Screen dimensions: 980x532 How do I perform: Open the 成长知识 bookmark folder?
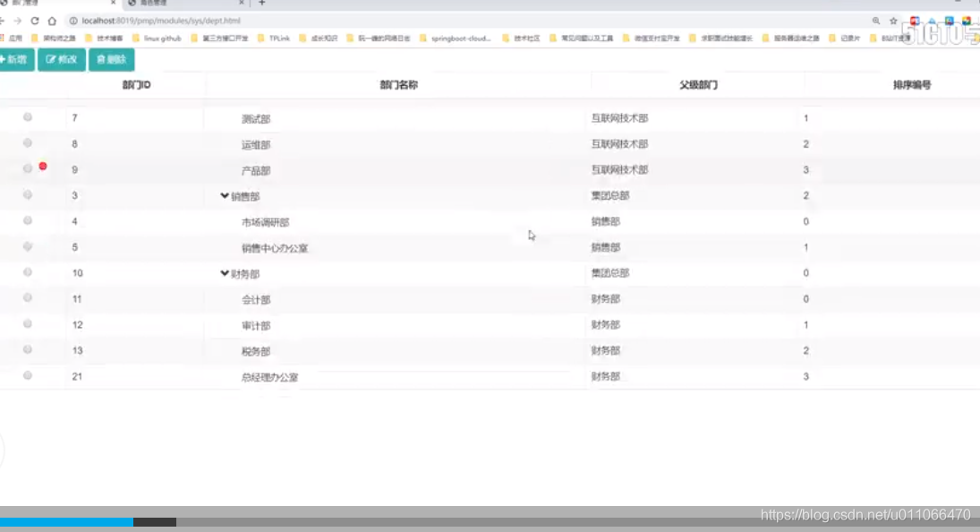[318, 39]
